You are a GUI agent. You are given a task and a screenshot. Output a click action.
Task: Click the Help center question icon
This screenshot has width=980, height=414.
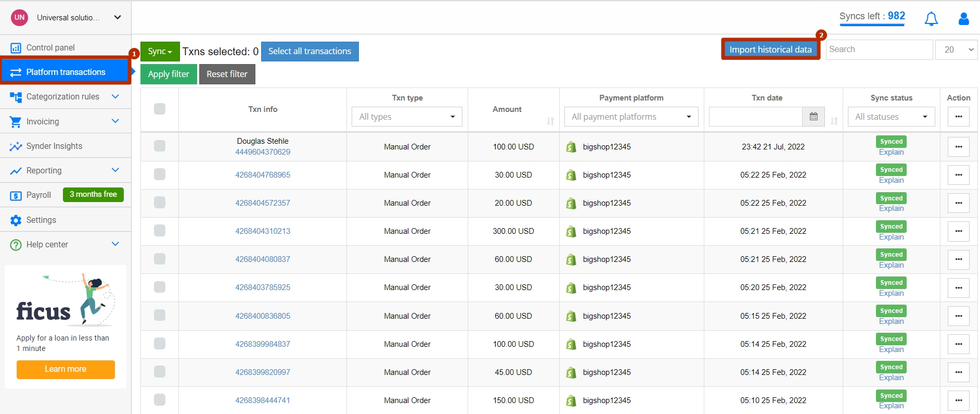tap(16, 245)
